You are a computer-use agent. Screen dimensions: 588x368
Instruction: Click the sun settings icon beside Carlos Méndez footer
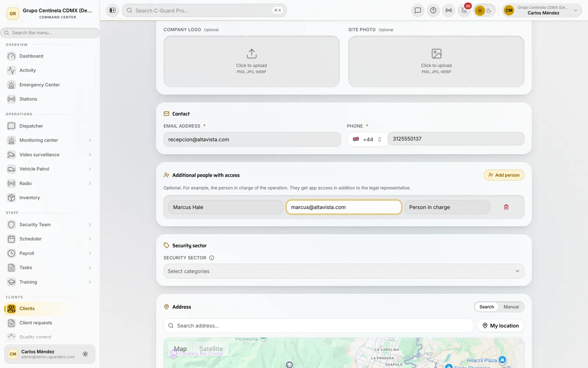point(85,354)
